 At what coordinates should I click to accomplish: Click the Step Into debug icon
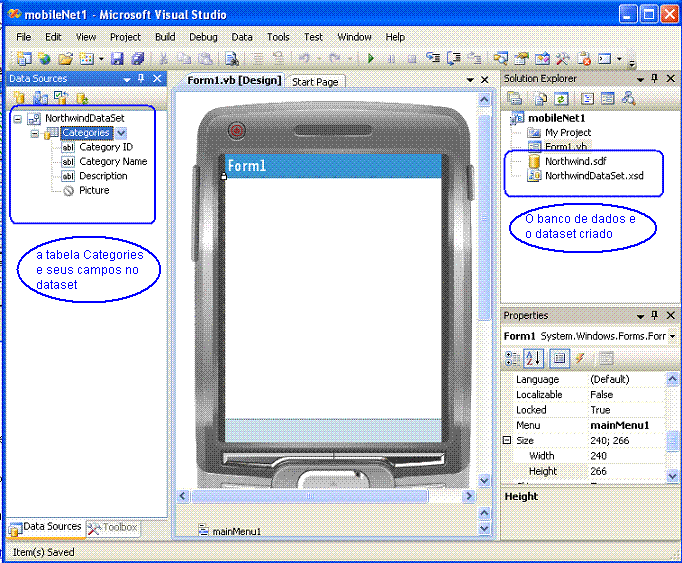(x=433, y=58)
